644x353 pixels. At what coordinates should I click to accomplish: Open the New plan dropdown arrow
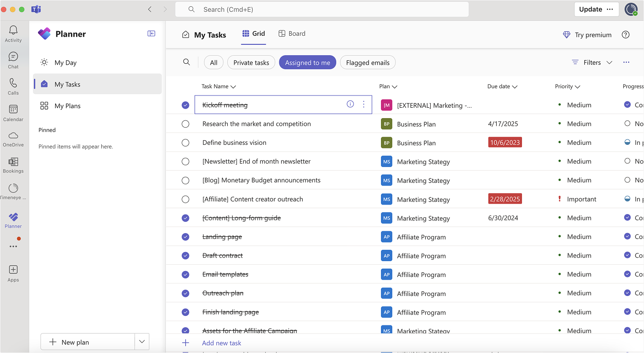point(141,342)
